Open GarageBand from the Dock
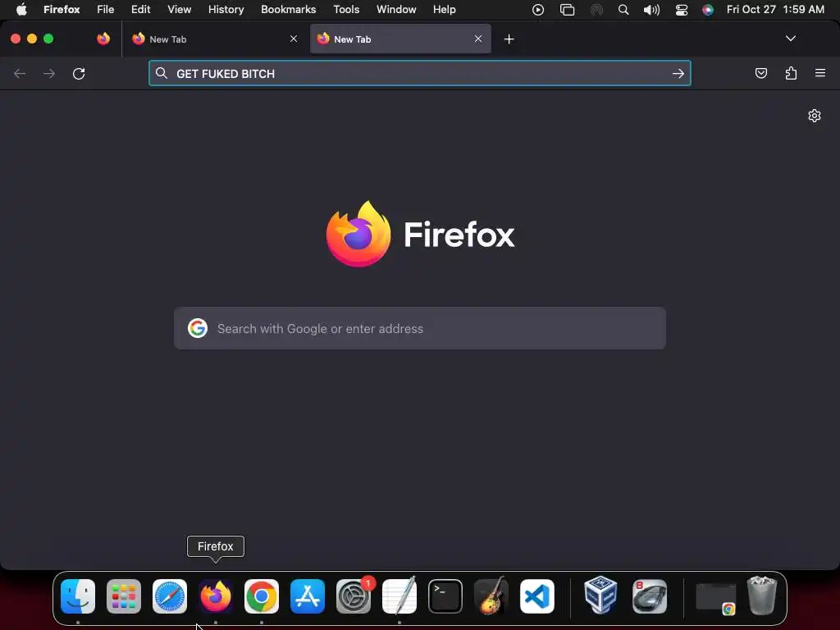This screenshot has height=630, width=840. [x=491, y=596]
